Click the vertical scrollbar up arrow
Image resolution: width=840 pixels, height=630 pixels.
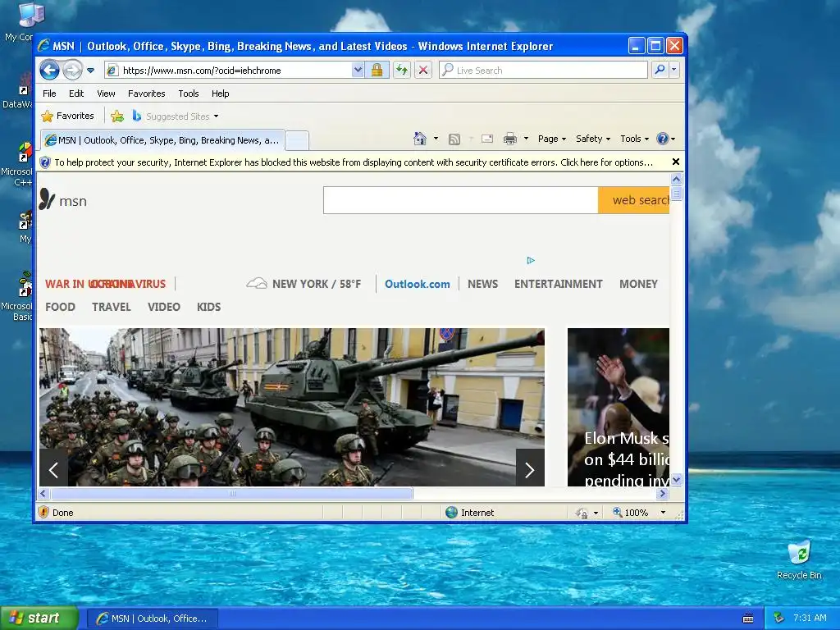[x=676, y=179]
